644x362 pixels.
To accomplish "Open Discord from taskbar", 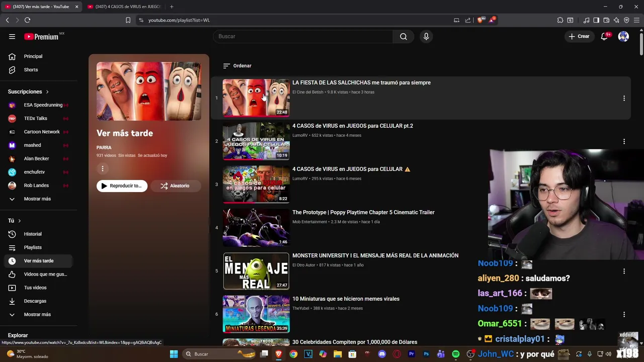I will click(382, 354).
